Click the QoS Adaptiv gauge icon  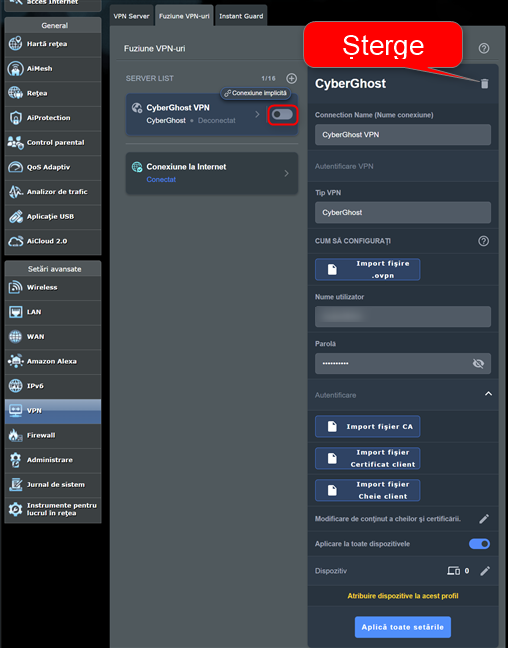click(15, 167)
